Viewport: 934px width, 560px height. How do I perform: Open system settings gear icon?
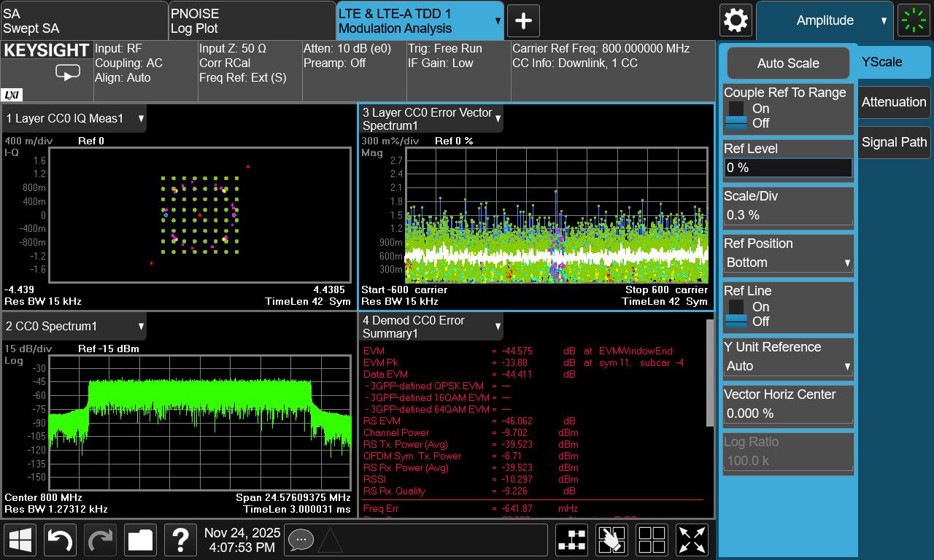[736, 20]
